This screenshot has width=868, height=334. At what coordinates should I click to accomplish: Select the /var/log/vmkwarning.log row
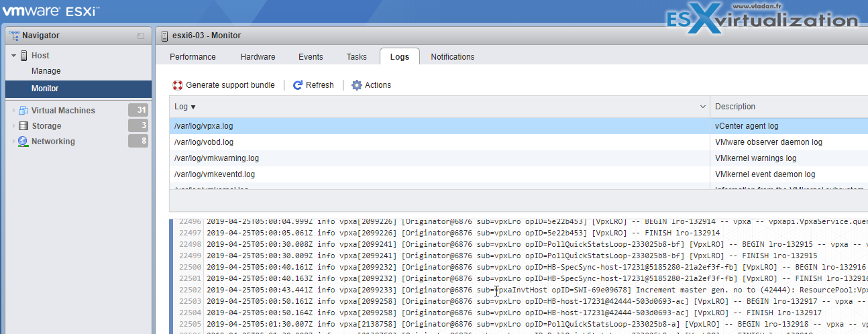click(519, 158)
